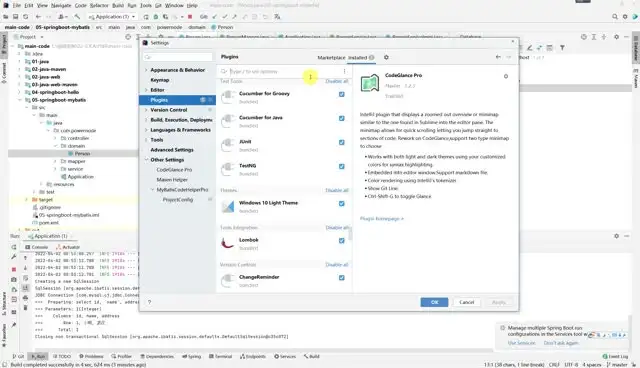This screenshot has width=640, height=368.
Task: Click the Translate icon in main toolbar
Action: click(x=277, y=17)
